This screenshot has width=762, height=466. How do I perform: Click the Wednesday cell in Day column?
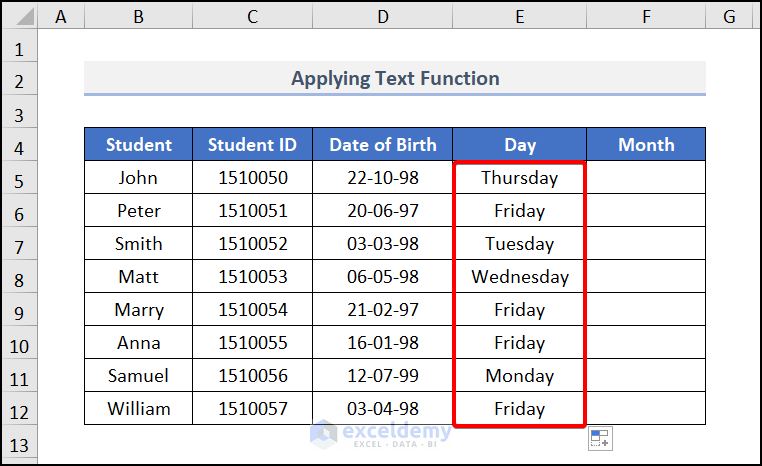(519, 277)
